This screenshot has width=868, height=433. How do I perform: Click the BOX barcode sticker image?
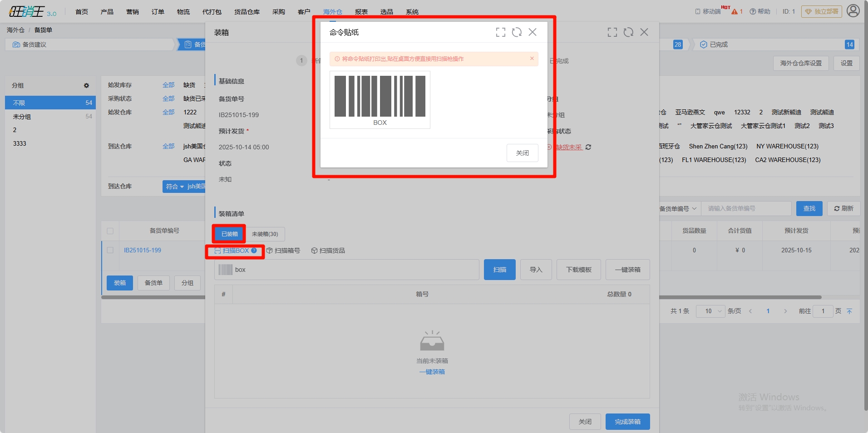[380, 99]
